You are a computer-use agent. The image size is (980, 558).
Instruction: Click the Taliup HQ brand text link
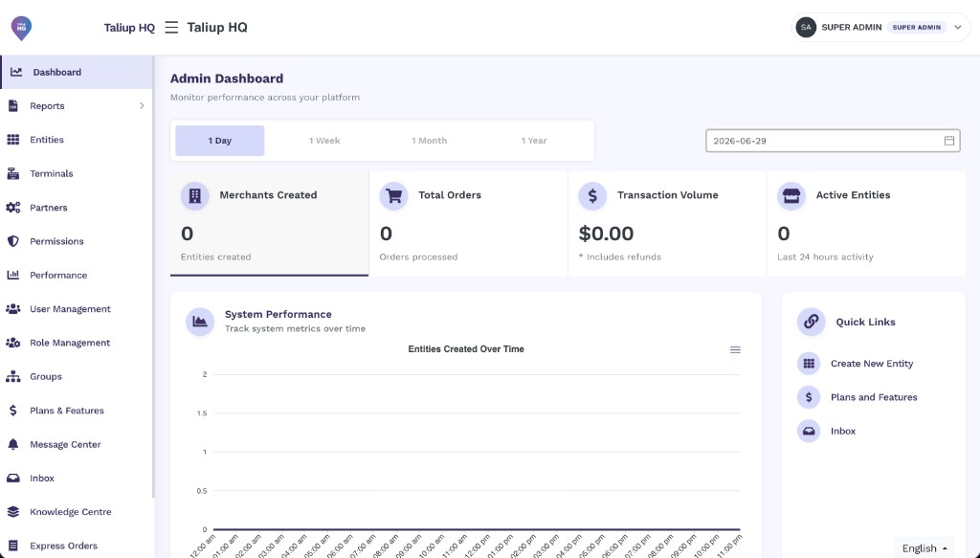(129, 28)
